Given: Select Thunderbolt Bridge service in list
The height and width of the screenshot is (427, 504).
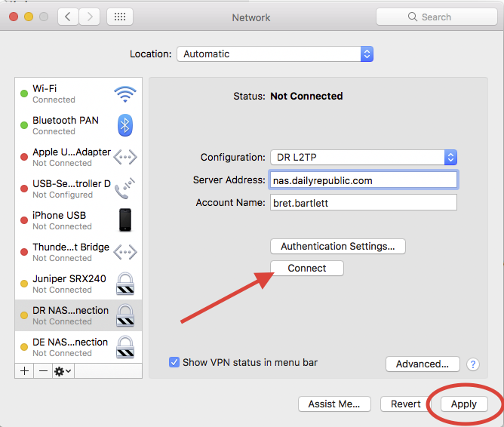Looking at the screenshot, I should pos(70,252).
